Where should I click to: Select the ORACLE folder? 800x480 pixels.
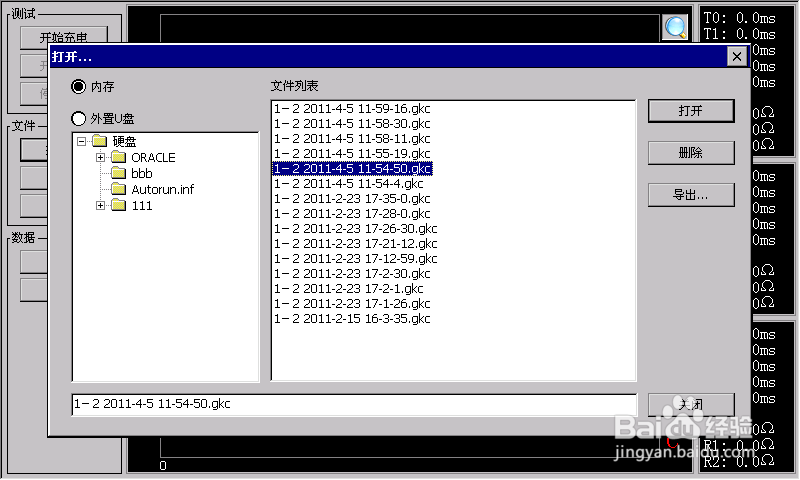tap(153, 158)
